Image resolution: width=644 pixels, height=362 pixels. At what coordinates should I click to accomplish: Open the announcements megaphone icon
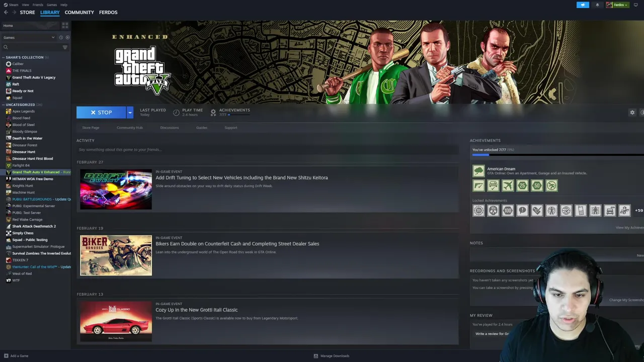pos(583,5)
